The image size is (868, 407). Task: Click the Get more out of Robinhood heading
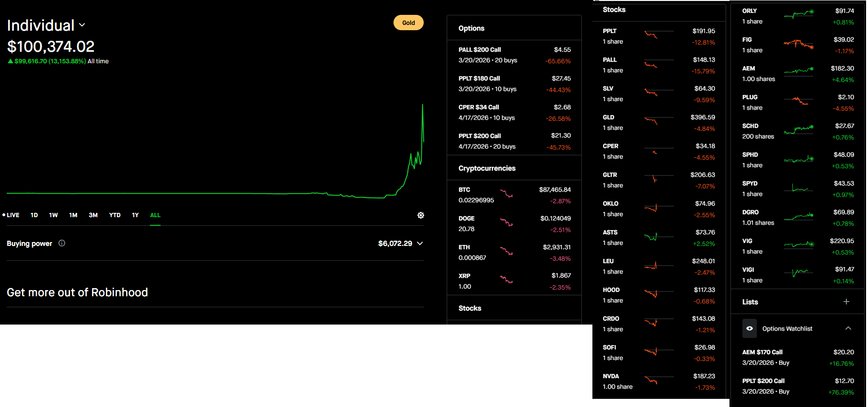tap(77, 292)
